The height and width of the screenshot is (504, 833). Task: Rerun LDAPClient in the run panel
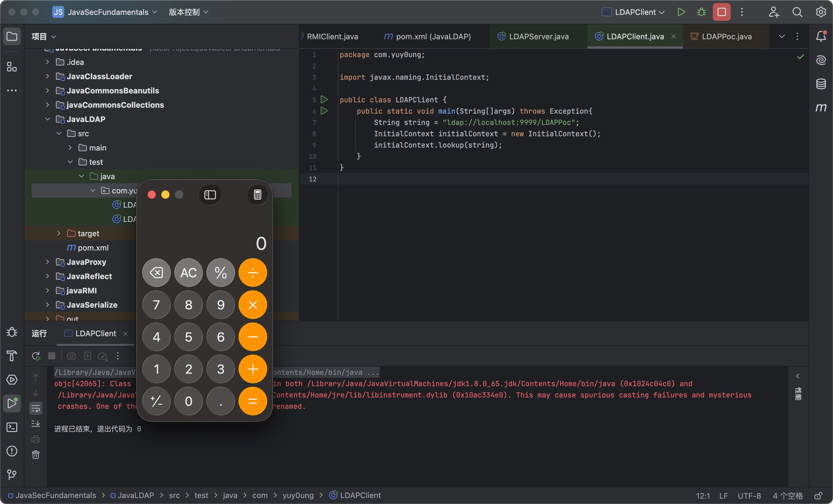36,356
